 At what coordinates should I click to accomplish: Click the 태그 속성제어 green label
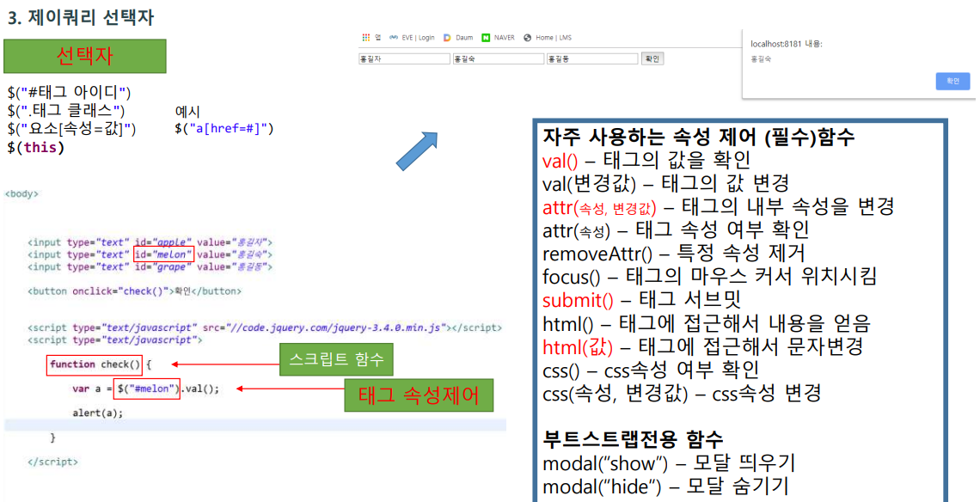pyautogui.click(x=419, y=395)
